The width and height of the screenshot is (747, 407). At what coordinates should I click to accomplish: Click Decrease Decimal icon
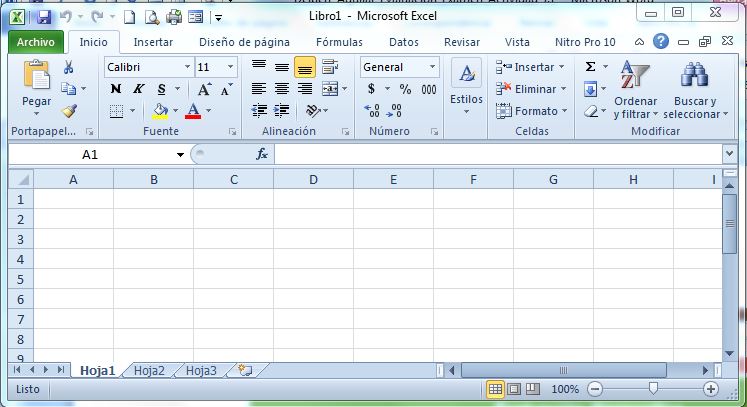pos(394,111)
